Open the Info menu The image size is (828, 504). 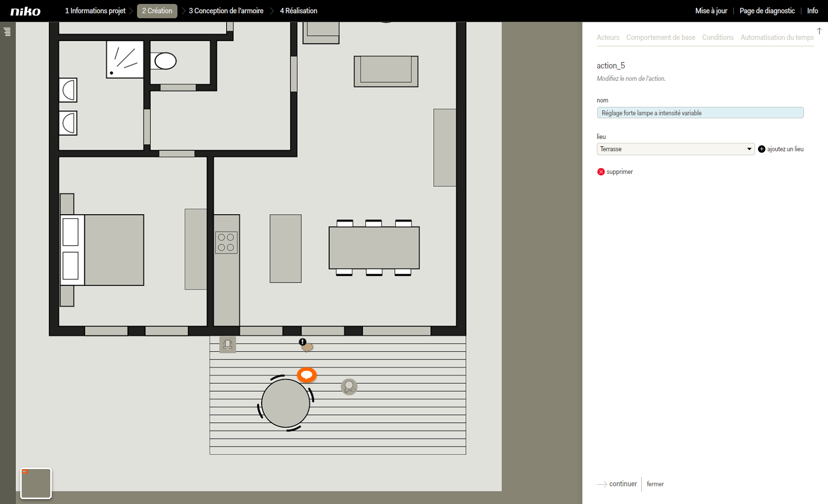(x=812, y=11)
